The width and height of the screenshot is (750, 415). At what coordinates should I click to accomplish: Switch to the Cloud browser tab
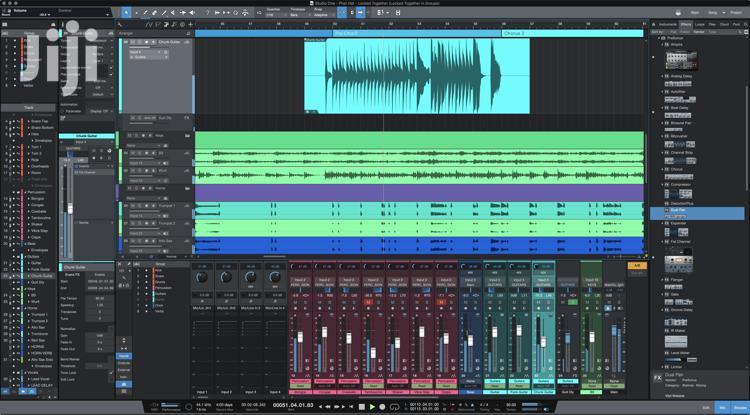pos(725,24)
